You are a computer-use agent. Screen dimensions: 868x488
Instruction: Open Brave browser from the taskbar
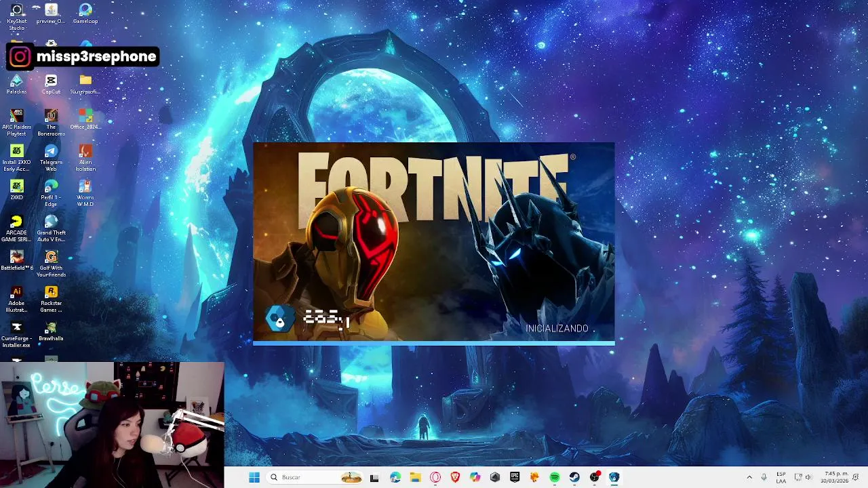coord(455,477)
